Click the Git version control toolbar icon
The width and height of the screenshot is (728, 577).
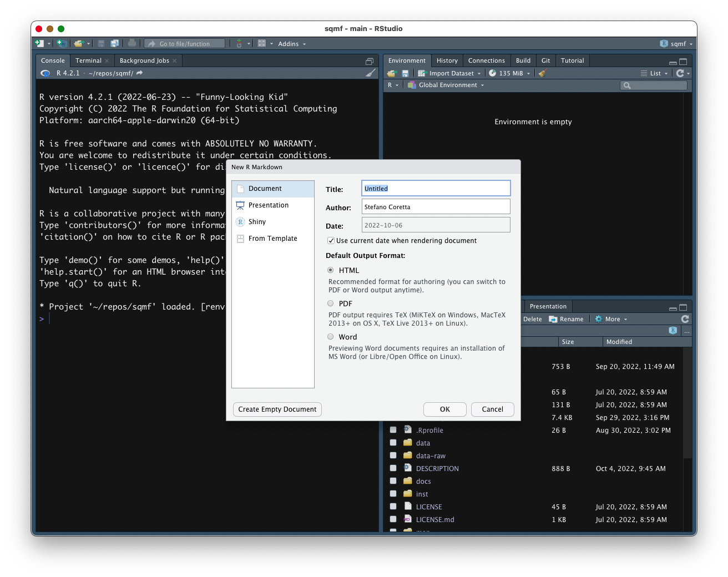[239, 43]
